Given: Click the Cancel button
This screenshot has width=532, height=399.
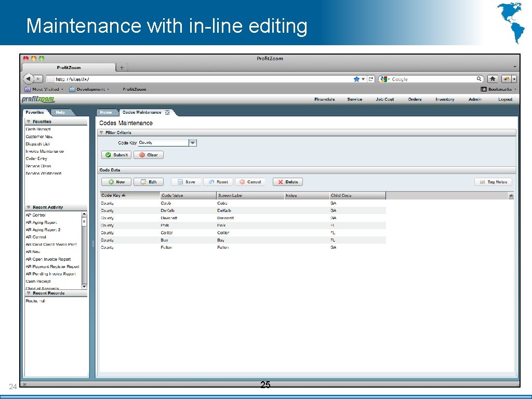Looking at the screenshot, I should (250, 182).
